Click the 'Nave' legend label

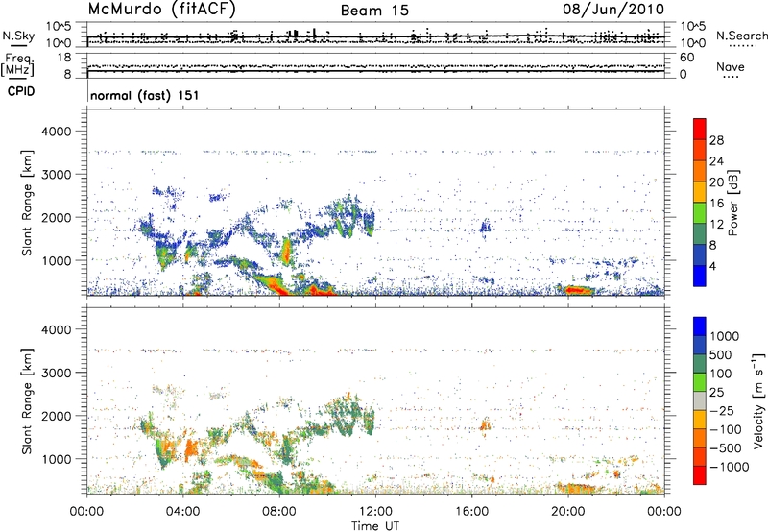pos(730,66)
